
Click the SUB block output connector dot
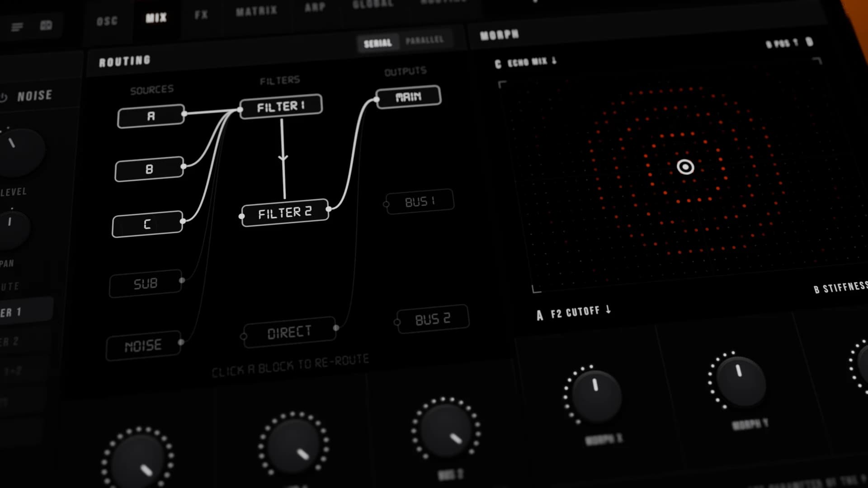point(182,281)
